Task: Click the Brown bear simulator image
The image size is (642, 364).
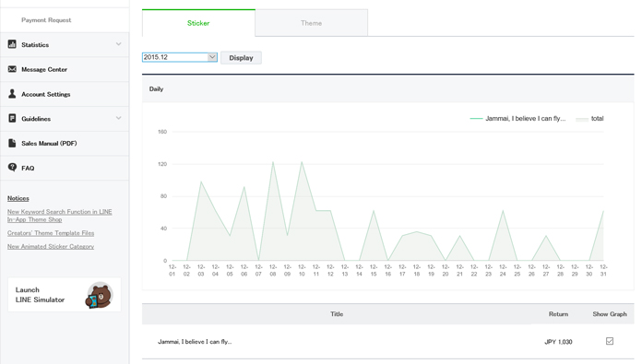Action: pyautogui.click(x=100, y=295)
